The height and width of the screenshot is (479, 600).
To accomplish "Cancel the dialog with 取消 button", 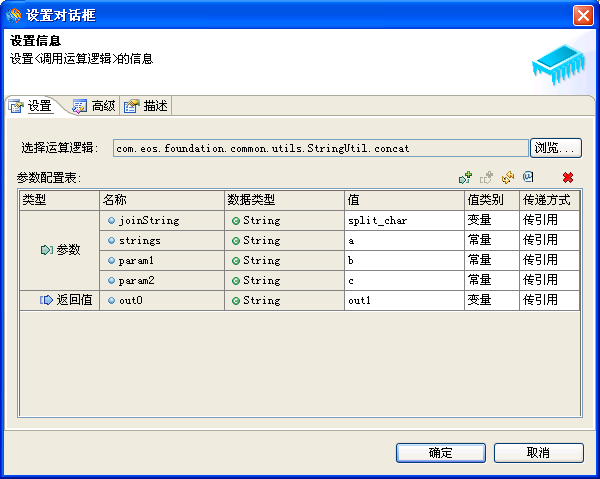I will [x=538, y=453].
